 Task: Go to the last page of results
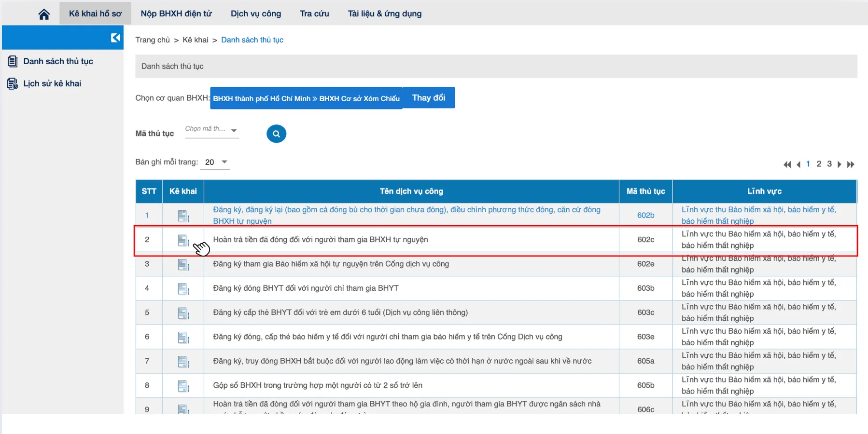(851, 164)
